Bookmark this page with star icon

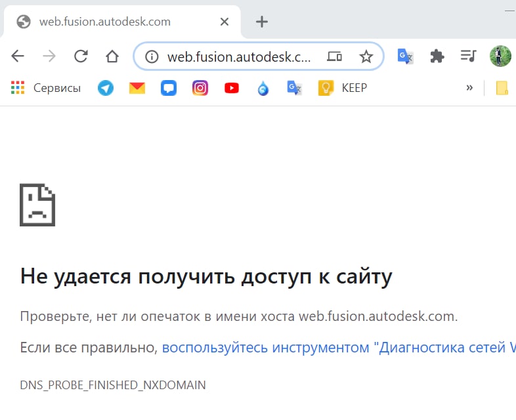pos(366,56)
